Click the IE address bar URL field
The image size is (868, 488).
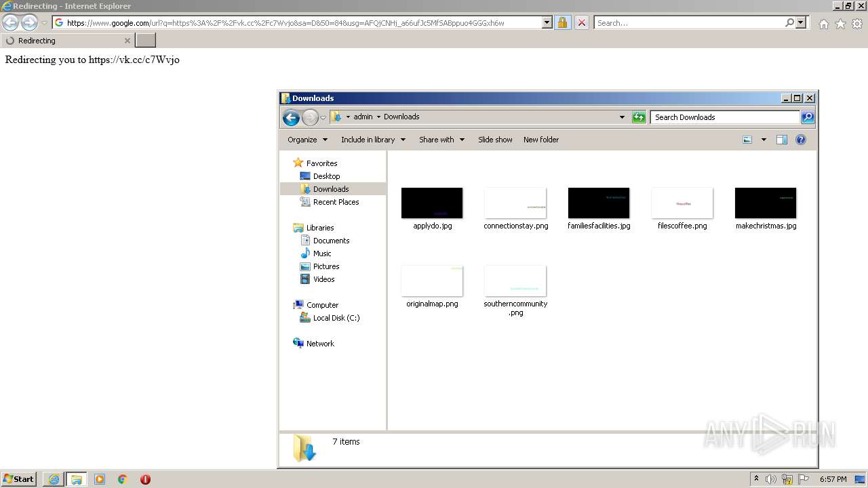pyautogui.click(x=303, y=22)
